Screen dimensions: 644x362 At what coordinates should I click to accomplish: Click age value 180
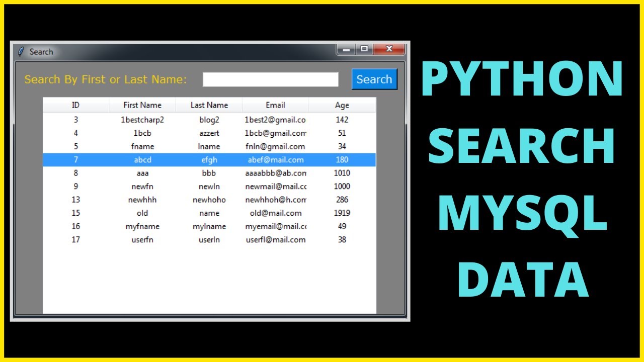tap(342, 160)
